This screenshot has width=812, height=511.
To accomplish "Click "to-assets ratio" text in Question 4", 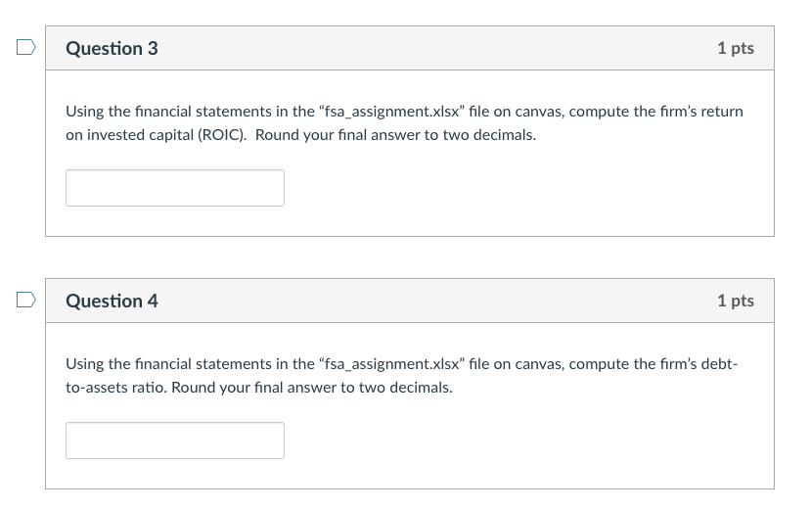I will (116, 388).
